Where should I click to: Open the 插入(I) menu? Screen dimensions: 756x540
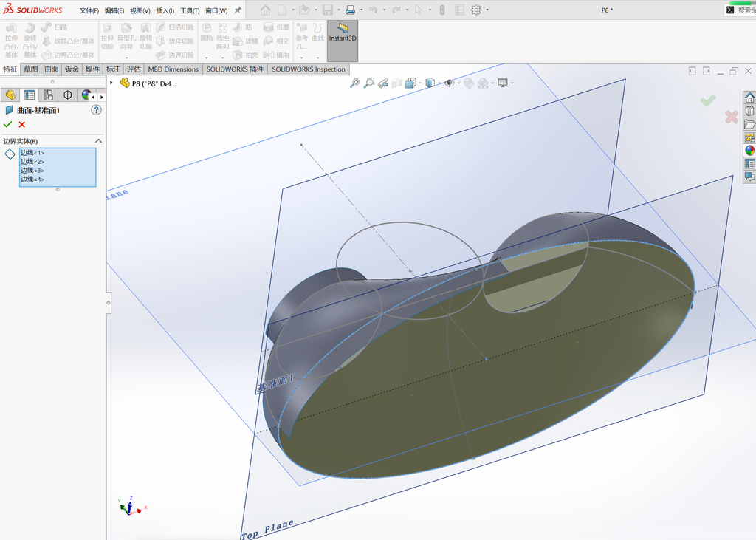[165, 10]
